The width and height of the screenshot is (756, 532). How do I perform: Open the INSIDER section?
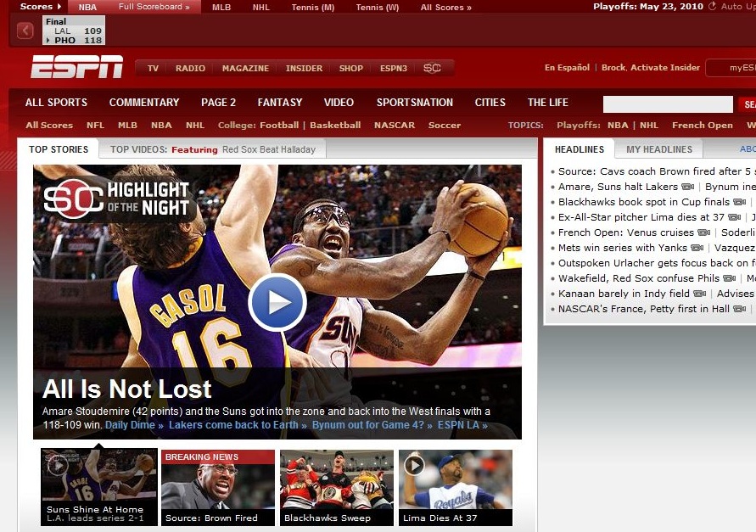pyautogui.click(x=304, y=68)
